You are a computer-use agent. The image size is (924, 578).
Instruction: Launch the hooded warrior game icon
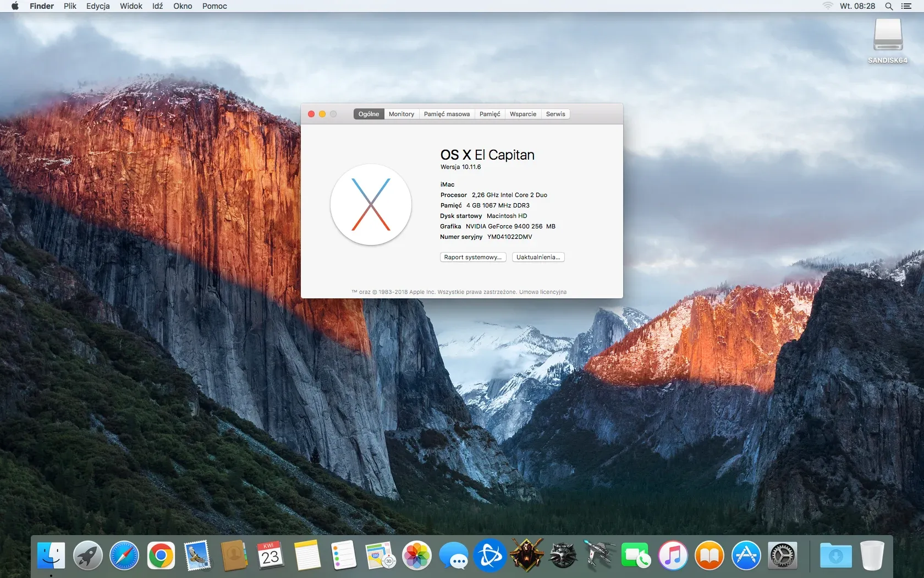point(526,555)
